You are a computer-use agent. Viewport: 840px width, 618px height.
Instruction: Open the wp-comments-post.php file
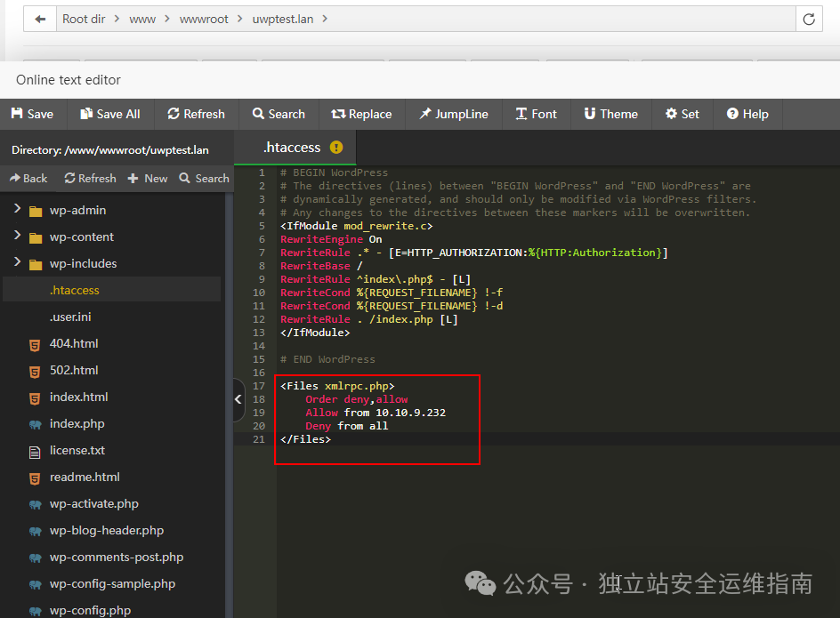[x=117, y=558]
